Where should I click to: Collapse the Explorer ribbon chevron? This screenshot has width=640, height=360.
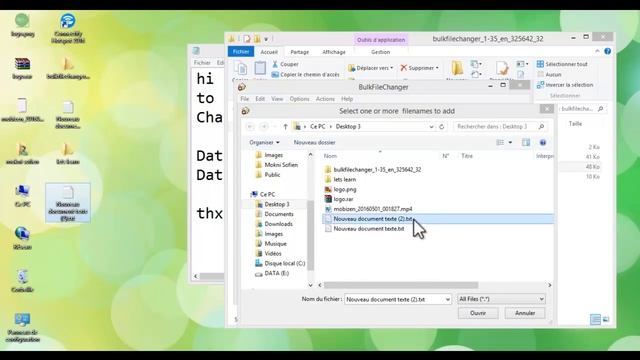(x=597, y=51)
